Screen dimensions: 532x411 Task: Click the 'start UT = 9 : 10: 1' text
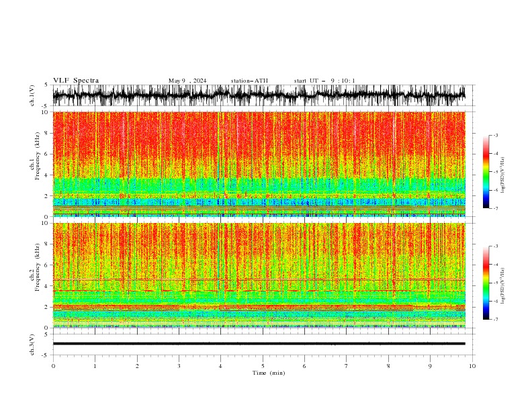point(324,81)
